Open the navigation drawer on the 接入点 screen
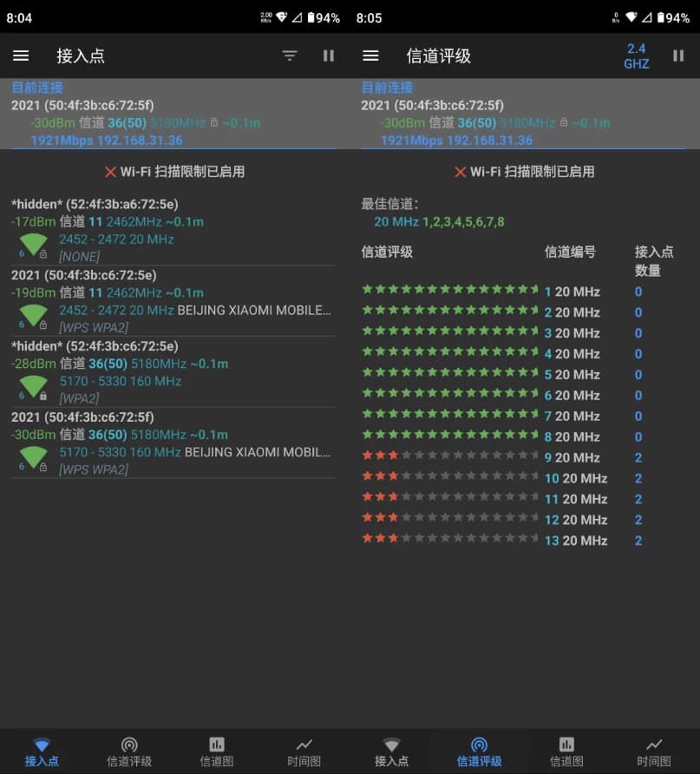 (21, 56)
